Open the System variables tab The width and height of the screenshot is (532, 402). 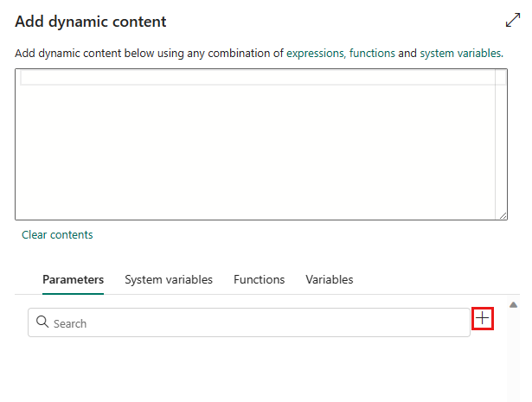click(169, 279)
